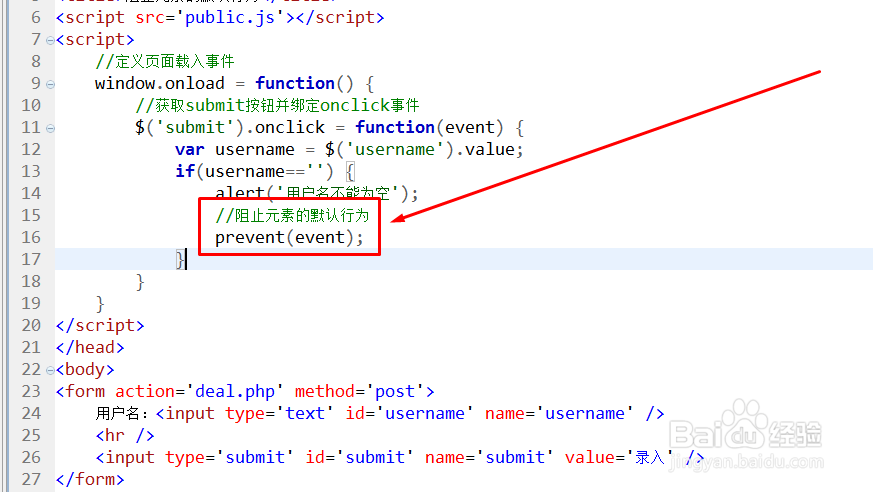Click line number 27 in gutter
Screen dimensions: 873x492
coord(31,479)
